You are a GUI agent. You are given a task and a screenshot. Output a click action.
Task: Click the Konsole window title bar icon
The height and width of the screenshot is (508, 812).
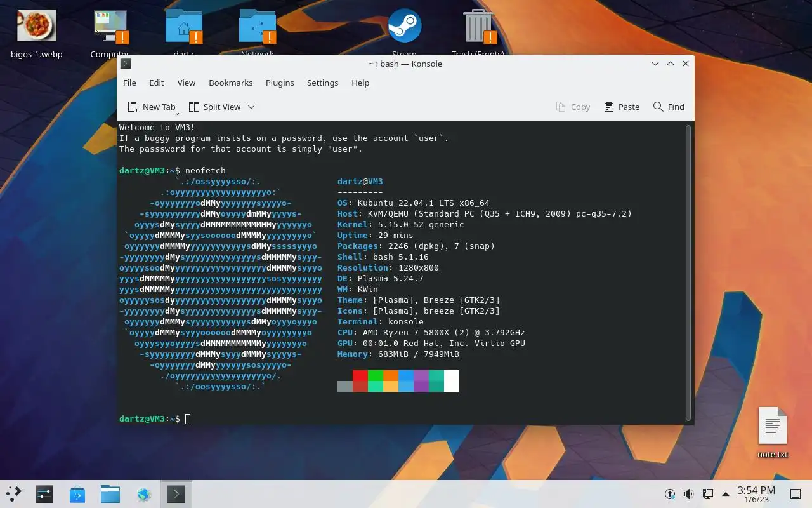coord(126,63)
